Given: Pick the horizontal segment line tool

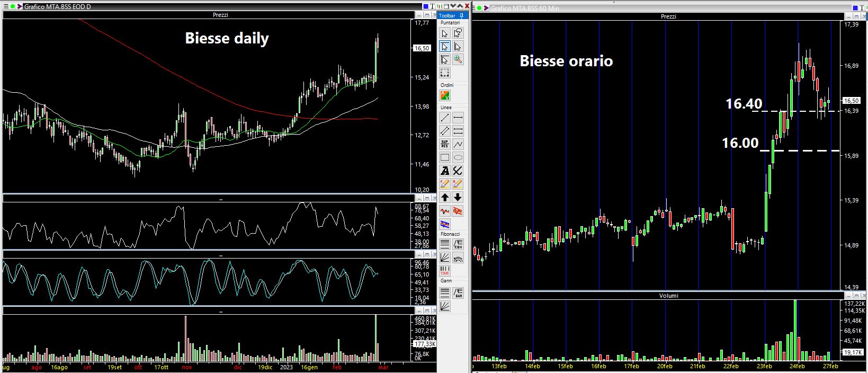Looking at the screenshot, I should (458, 118).
